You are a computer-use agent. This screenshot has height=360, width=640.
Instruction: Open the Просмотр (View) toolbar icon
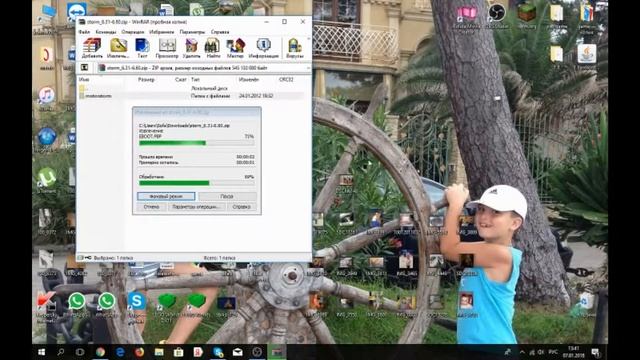click(x=167, y=48)
